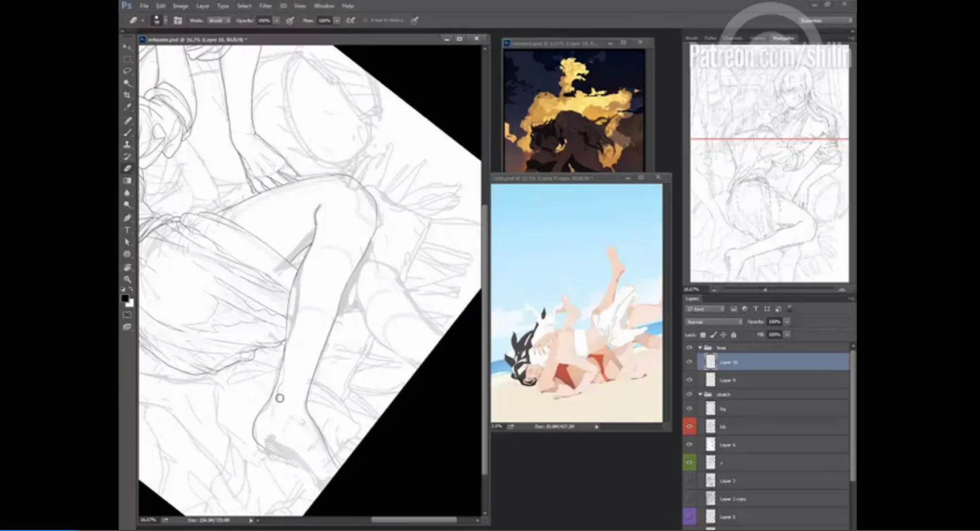Hide Layer 9 visibility eye
980x531 pixels.
point(689,380)
